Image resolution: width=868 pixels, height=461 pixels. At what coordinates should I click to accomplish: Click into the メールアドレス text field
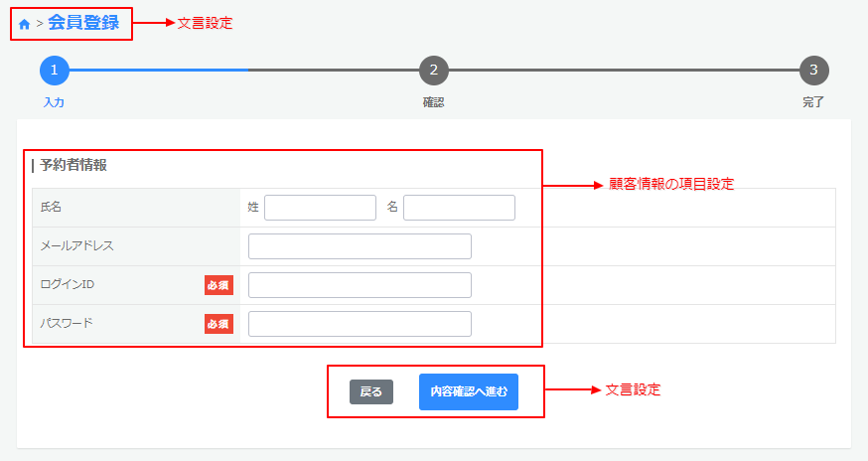tap(360, 246)
